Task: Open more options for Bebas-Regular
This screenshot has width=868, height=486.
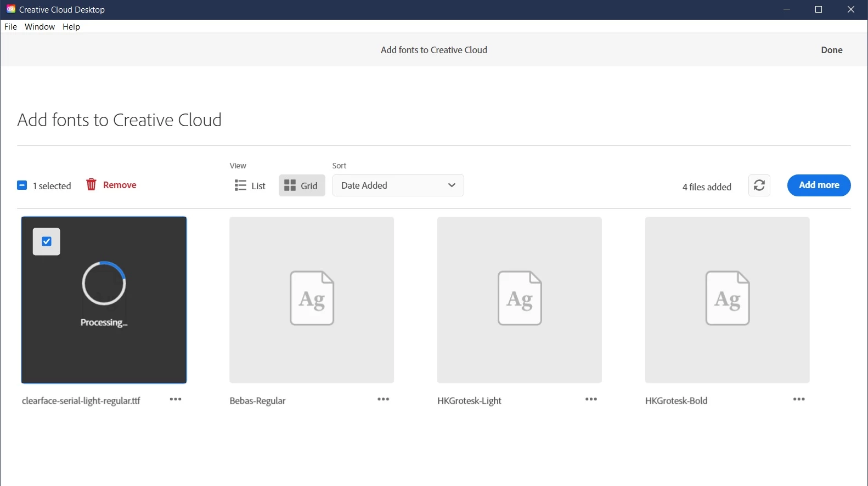Action: (384, 399)
